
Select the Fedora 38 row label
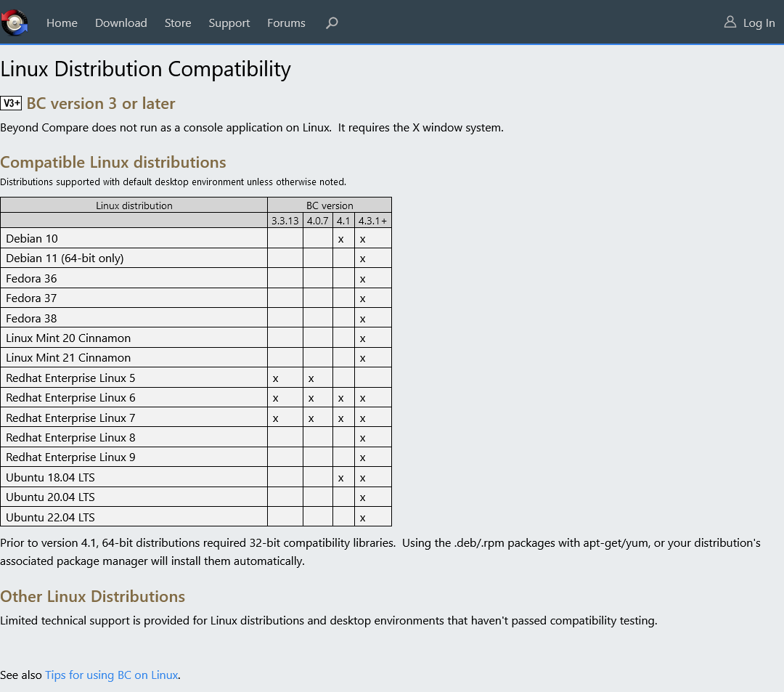coord(31,319)
